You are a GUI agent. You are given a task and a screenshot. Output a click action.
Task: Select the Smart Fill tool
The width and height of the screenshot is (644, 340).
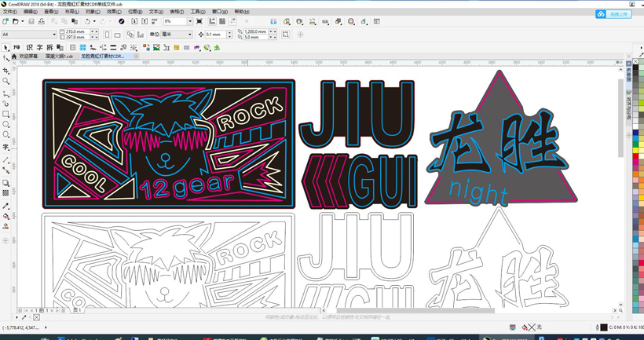5,226
